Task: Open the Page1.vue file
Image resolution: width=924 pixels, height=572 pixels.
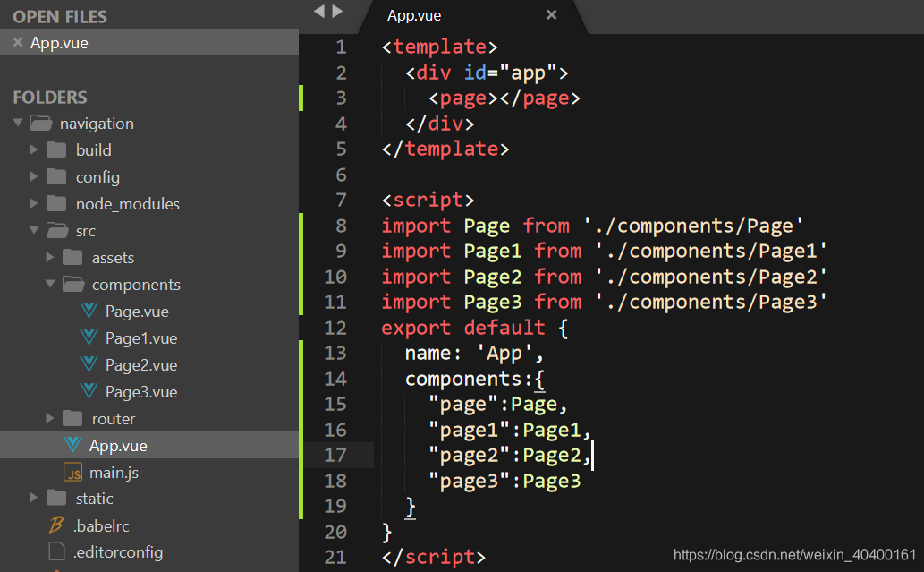Action: pyautogui.click(x=140, y=338)
